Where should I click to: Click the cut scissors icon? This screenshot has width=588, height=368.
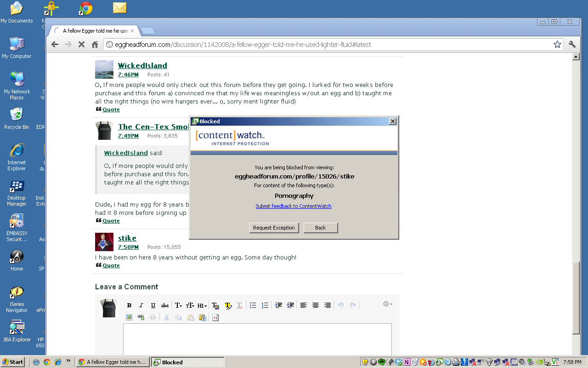pos(166,317)
